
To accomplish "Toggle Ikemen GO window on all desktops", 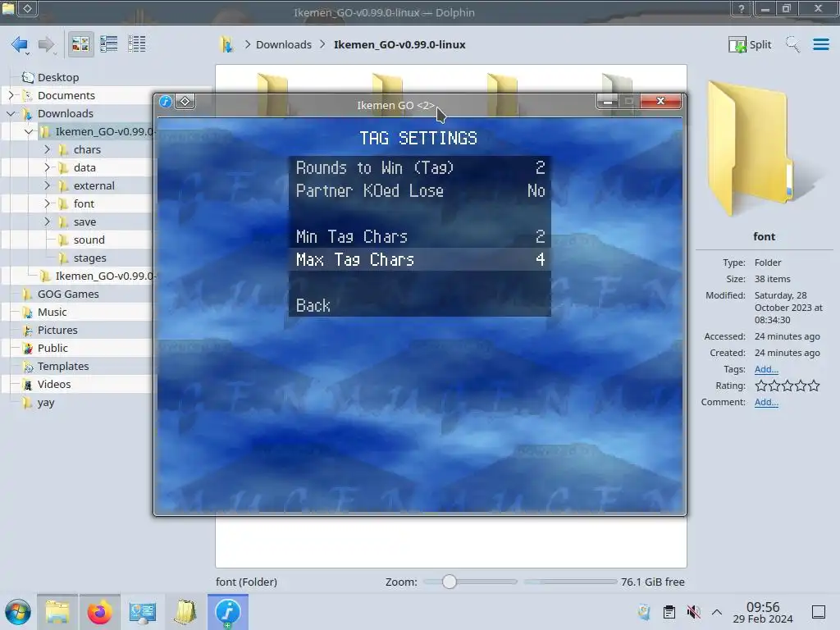I will click(x=185, y=101).
